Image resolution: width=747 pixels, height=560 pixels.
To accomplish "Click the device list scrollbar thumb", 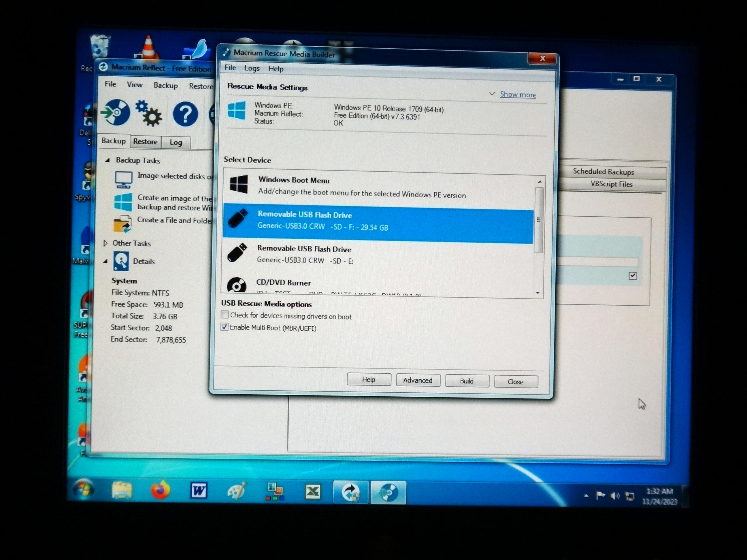I will 539,220.
